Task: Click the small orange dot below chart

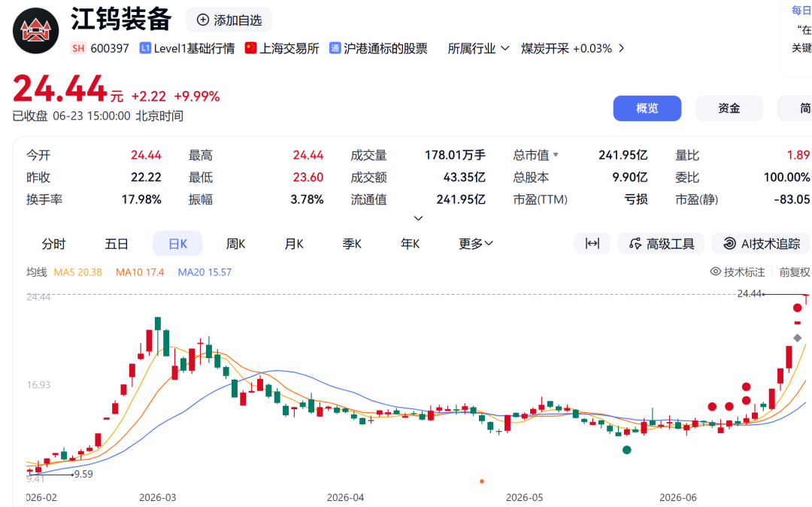Action: 482,481
